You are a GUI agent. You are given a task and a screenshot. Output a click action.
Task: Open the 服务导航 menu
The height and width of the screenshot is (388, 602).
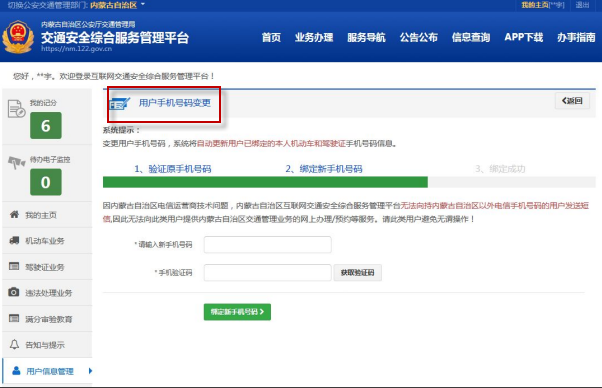(366, 37)
